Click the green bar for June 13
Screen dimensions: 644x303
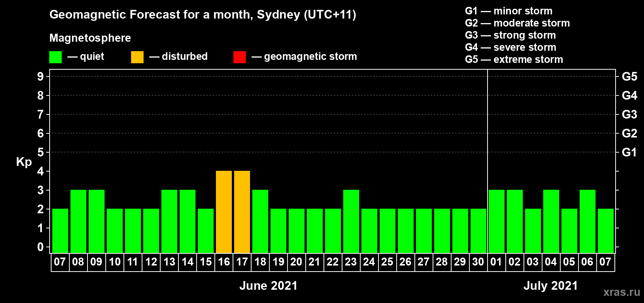click(169, 221)
